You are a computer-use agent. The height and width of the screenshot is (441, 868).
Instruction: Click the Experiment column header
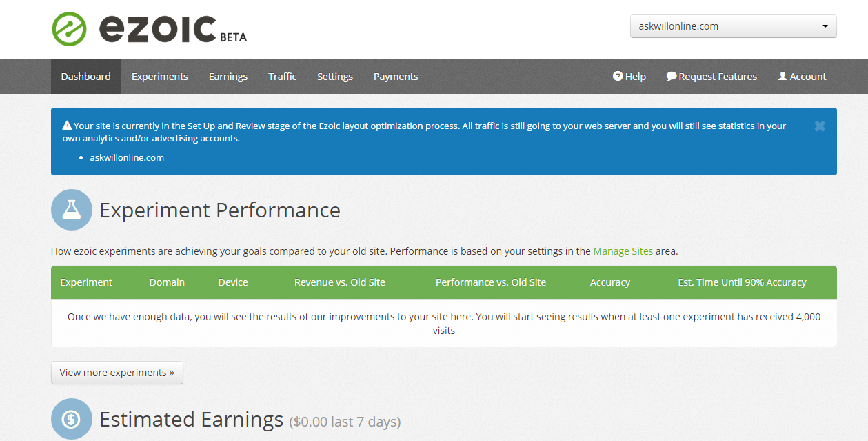tap(86, 282)
